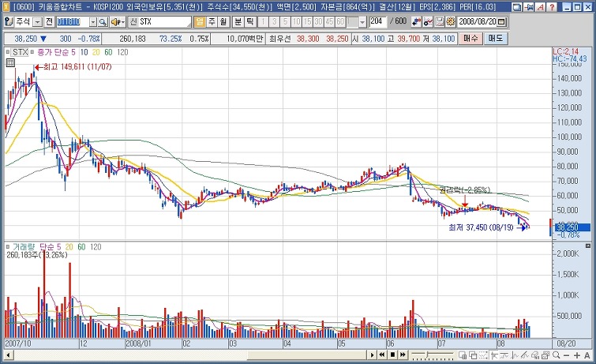Screen dimensions: 596x364
Task: Zoom out with the minus icon
Action: [566, 355]
